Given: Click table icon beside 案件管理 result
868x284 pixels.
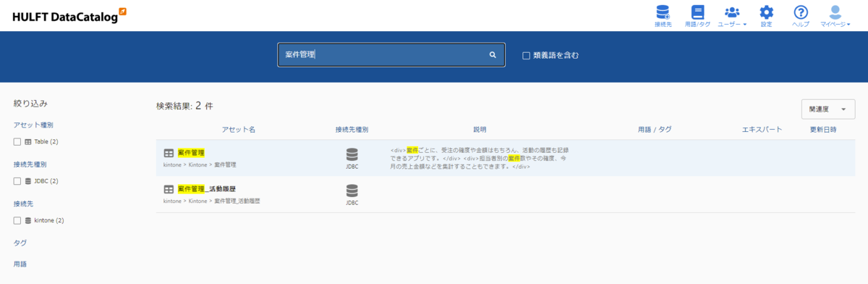Looking at the screenshot, I should 169,153.
